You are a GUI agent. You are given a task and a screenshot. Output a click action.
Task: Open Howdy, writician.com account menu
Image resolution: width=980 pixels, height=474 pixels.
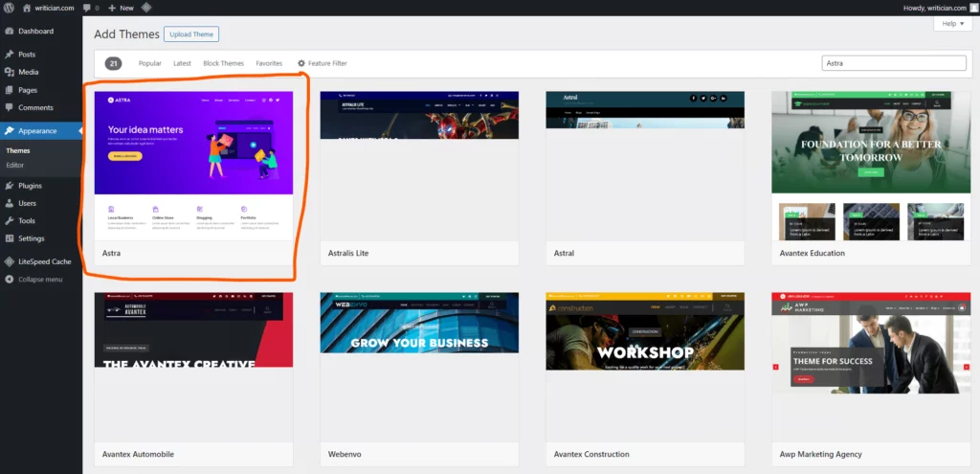(940, 8)
